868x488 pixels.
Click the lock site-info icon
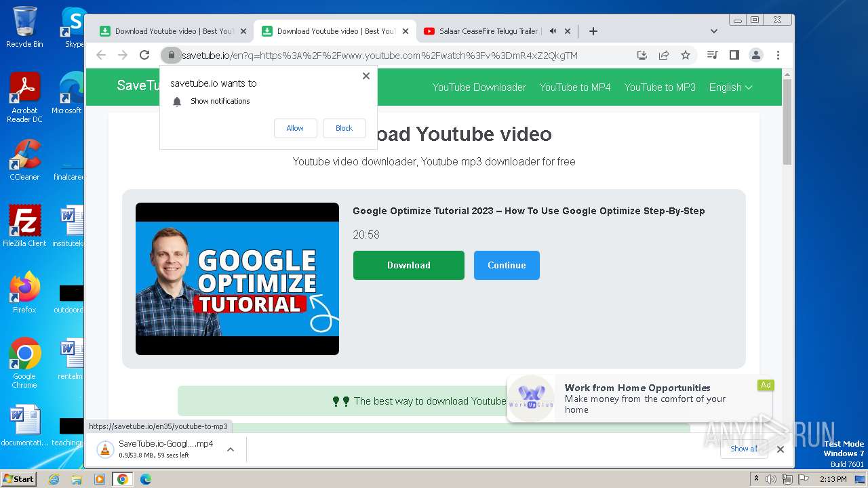[172, 55]
